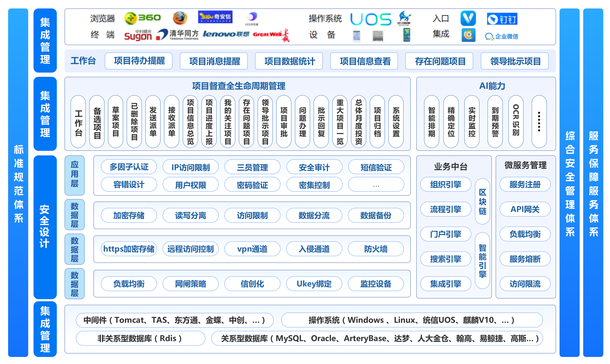The width and height of the screenshot is (610, 364).
Task: Select the https加密存储 item
Action: [129, 249]
